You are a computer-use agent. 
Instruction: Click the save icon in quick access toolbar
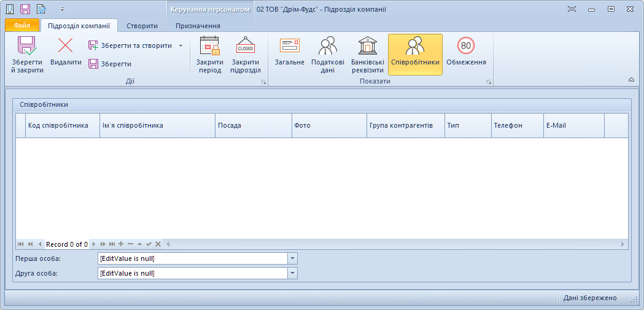point(25,9)
